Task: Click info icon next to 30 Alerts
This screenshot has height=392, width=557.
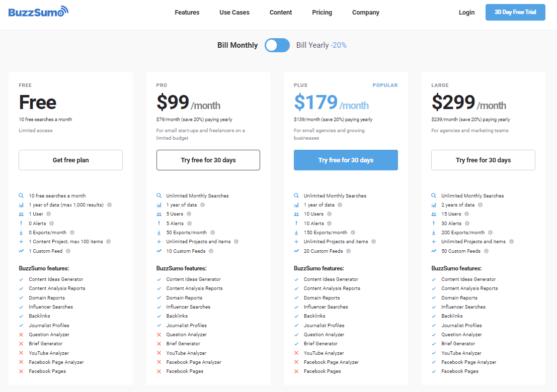Action: 467,224
